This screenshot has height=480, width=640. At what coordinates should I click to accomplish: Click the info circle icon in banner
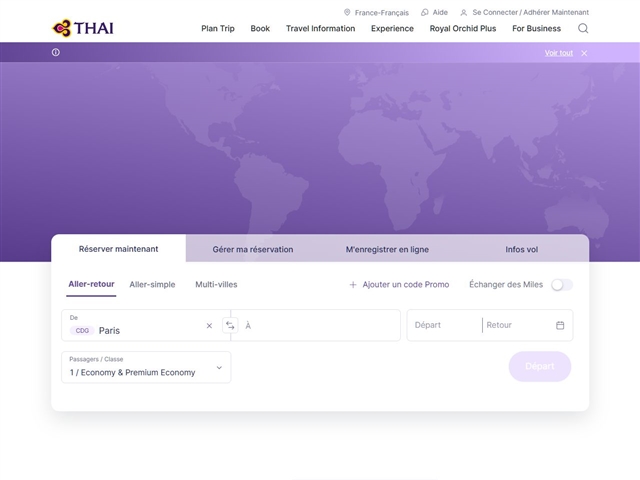56,52
